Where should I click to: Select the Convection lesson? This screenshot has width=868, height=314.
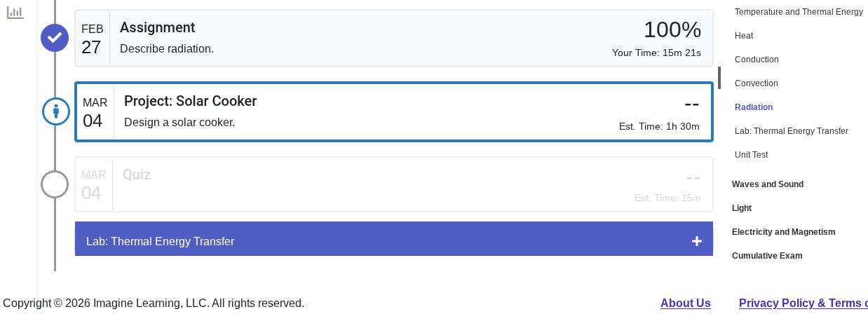tap(756, 83)
